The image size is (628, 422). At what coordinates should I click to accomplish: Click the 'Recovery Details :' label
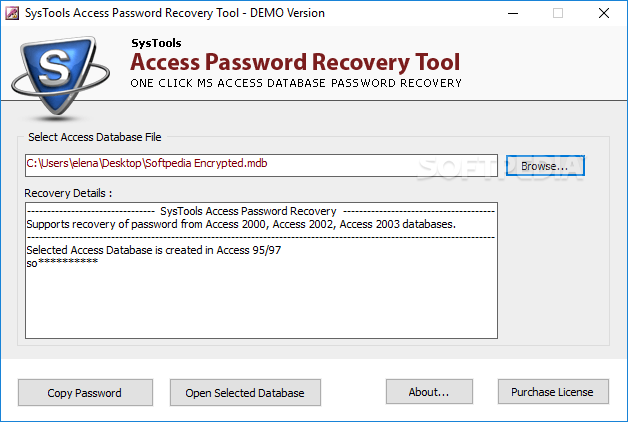point(68,193)
